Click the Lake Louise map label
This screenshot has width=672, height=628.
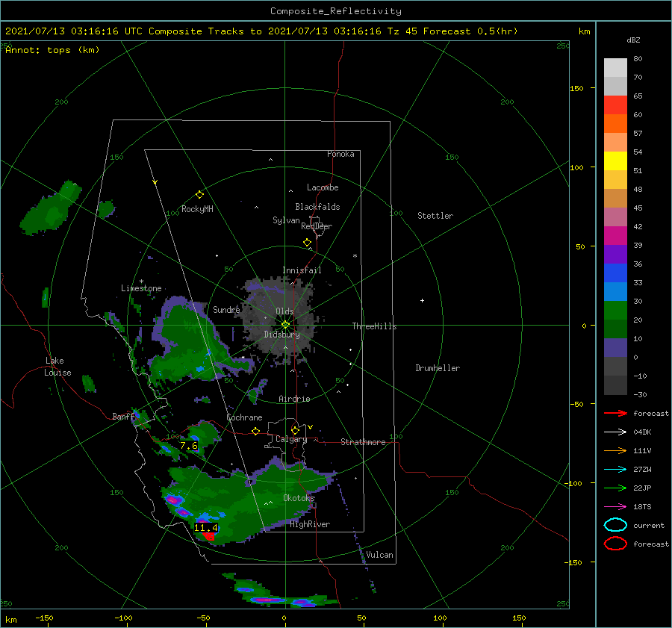[57, 367]
